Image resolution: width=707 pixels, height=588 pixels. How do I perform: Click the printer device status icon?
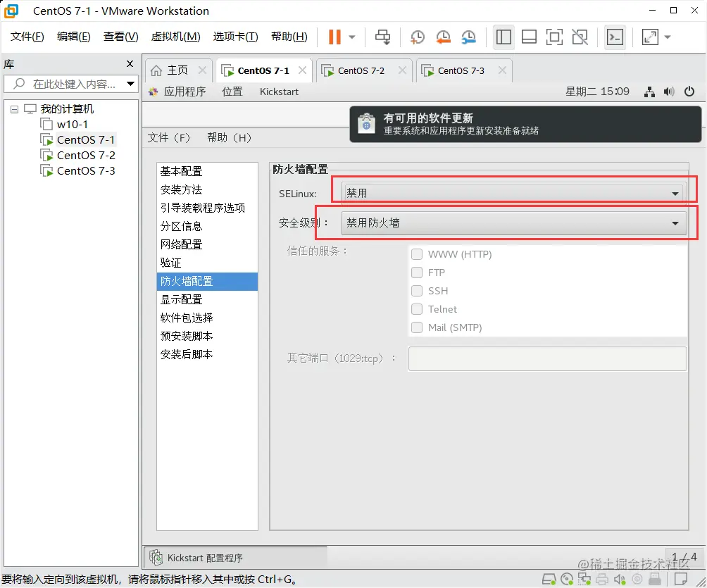point(602,579)
